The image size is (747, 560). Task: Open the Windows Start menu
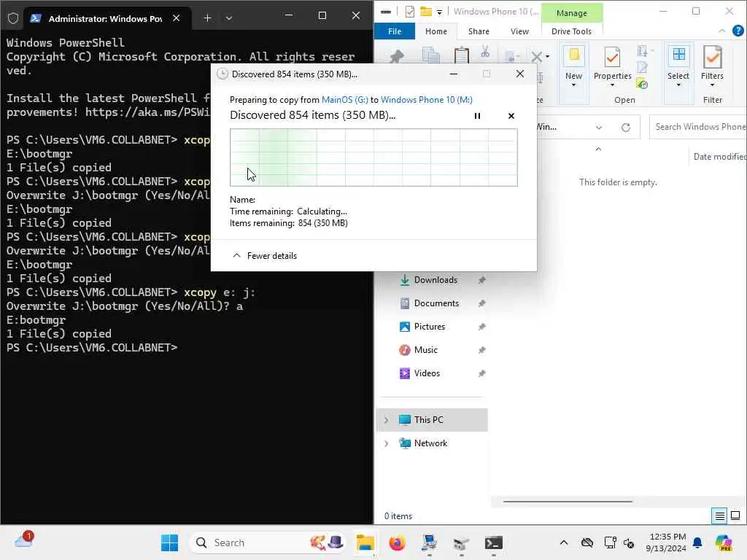pos(169,542)
